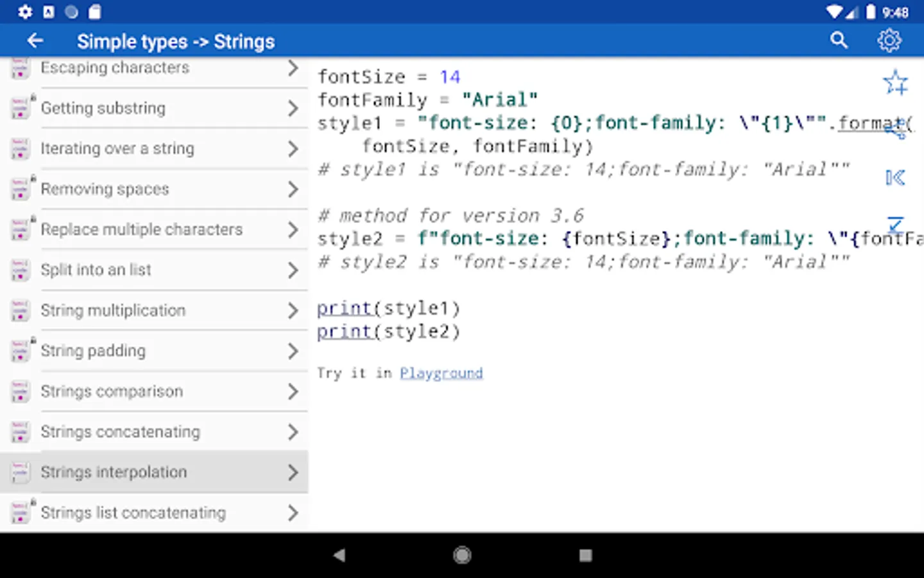Select Strings list concatenating topic
This screenshot has width=924, height=578.
tap(154, 512)
